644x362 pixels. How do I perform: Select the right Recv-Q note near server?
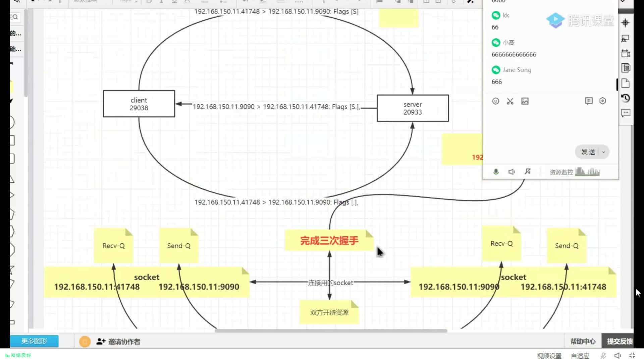[x=501, y=244]
